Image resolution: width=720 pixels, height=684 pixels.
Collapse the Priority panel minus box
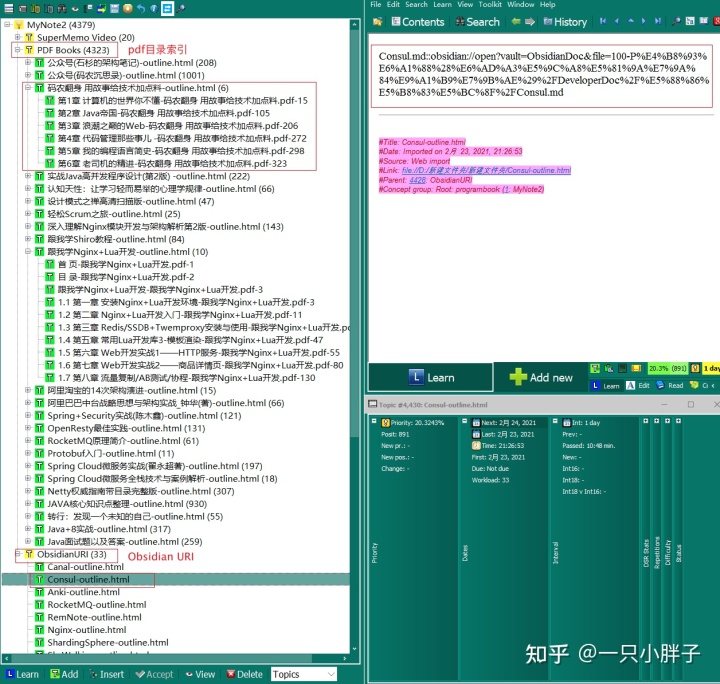374,421
